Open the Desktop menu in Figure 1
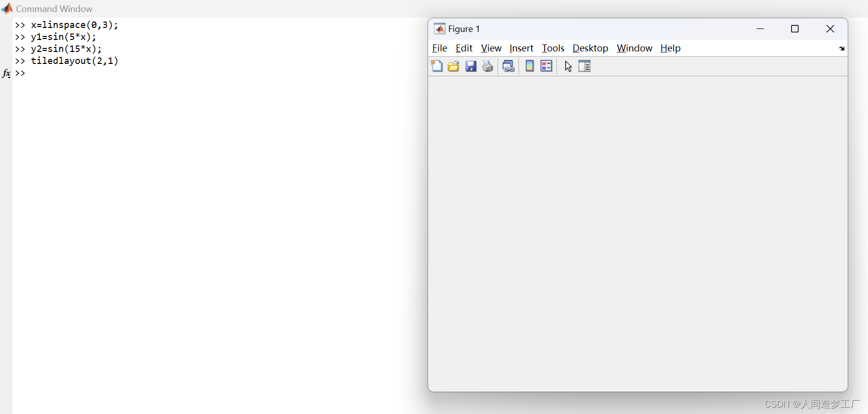The width and height of the screenshot is (868, 414). pyautogui.click(x=590, y=48)
